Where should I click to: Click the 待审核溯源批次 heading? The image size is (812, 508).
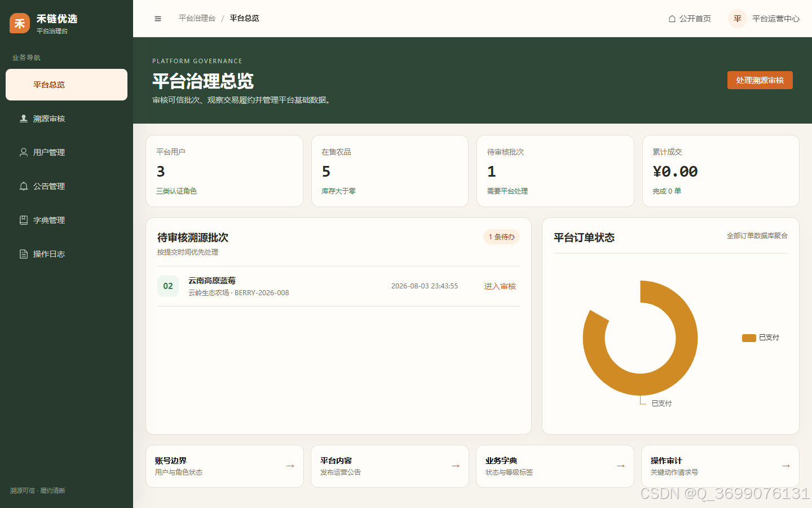(x=193, y=238)
